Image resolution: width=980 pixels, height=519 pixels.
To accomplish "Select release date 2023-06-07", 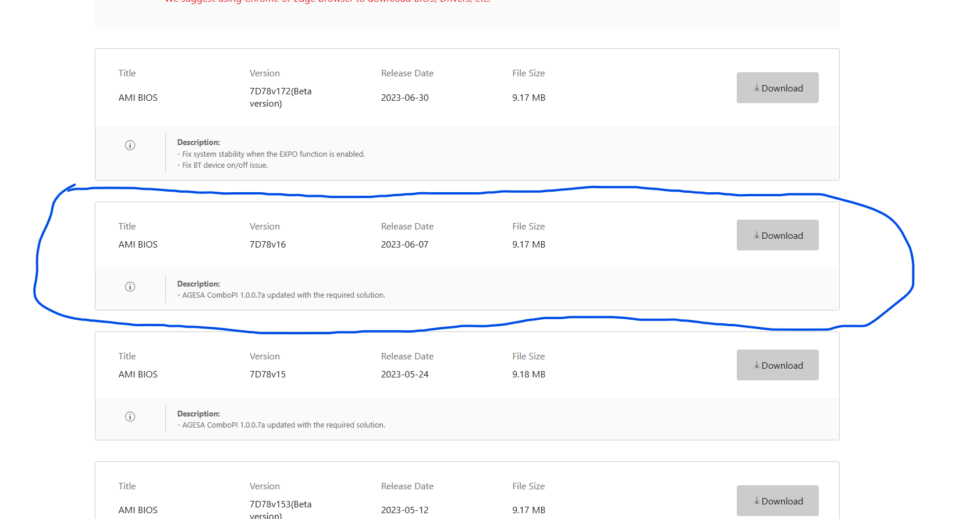I will (405, 245).
